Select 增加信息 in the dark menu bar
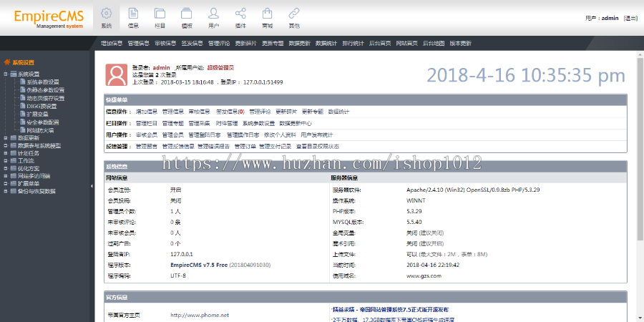The image size is (644, 322). click(112, 43)
